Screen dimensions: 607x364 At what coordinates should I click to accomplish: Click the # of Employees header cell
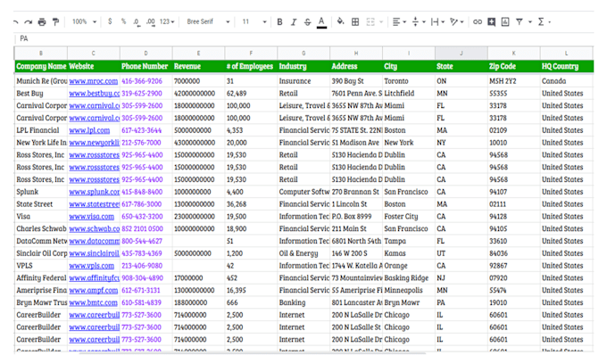click(x=251, y=66)
